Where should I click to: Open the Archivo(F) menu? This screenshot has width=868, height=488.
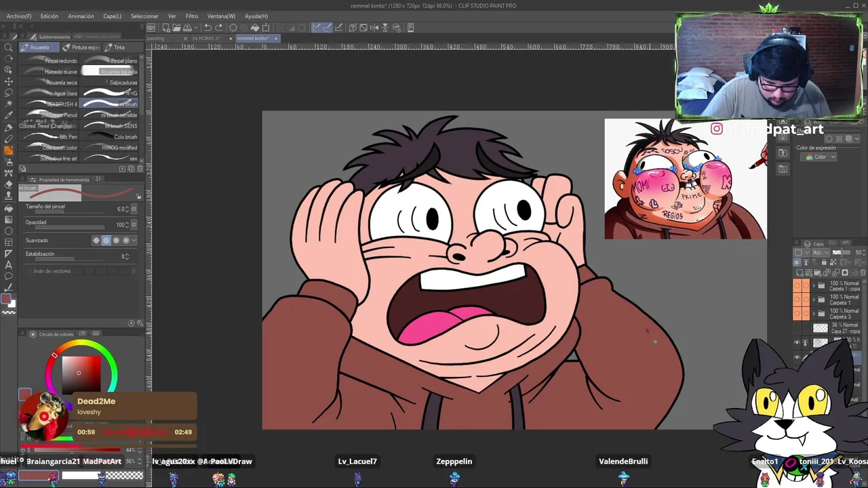(x=19, y=16)
